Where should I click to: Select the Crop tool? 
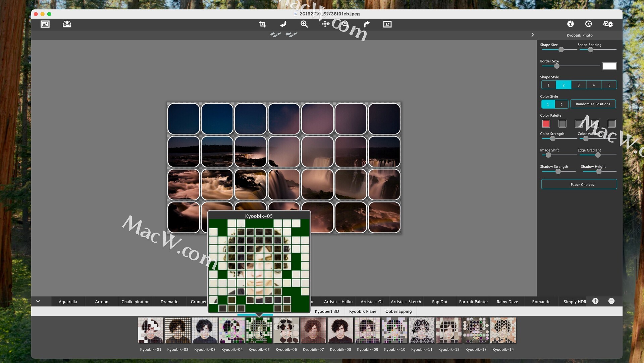pos(263,24)
